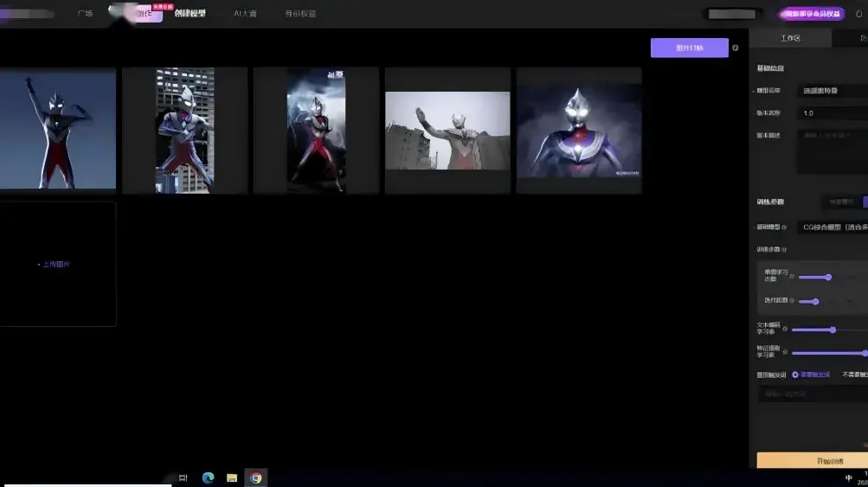
Task: Open the base model type dropdown (CG综合模型)
Action: coord(833,227)
